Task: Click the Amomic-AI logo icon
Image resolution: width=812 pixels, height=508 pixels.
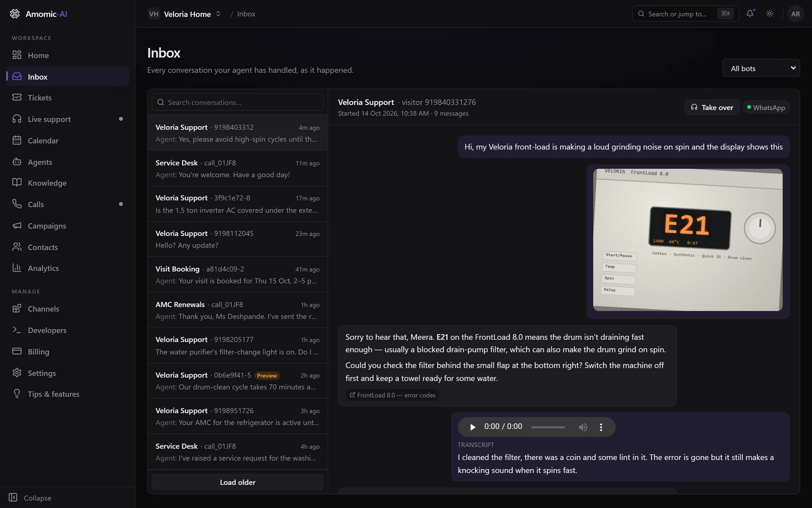Action: coord(15,14)
